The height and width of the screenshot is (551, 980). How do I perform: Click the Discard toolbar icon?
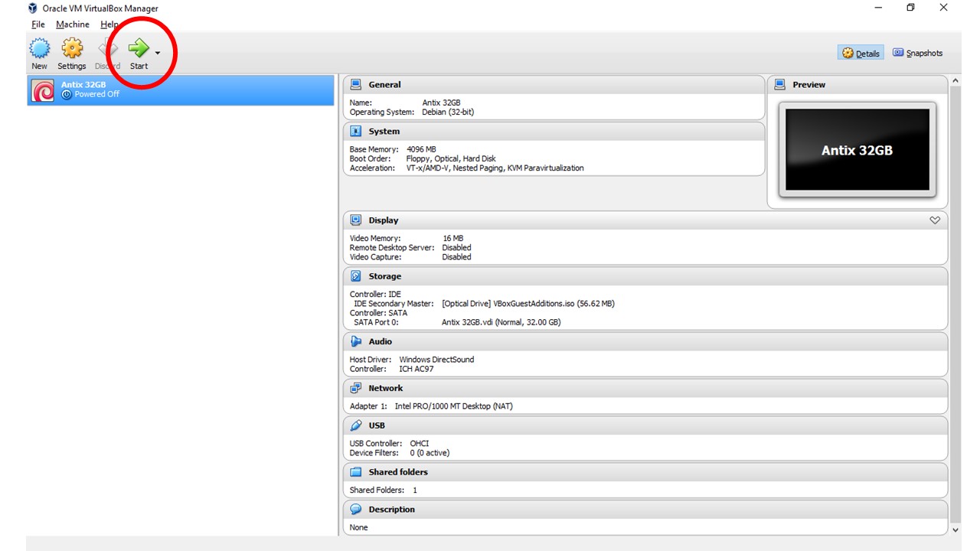[x=108, y=49]
